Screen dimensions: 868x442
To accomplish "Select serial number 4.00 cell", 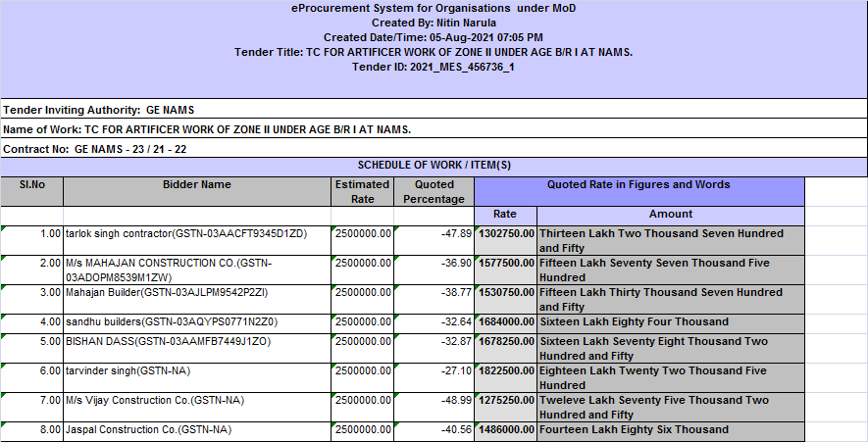I will pyautogui.click(x=32, y=323).
